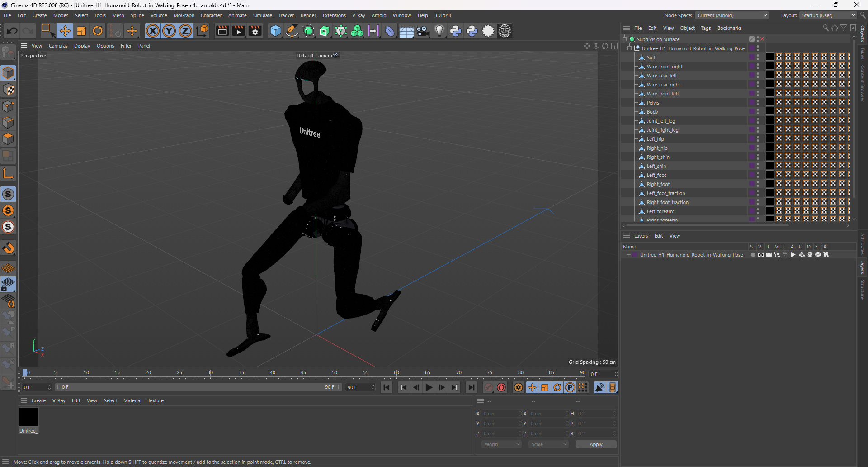The height and width of the screenshot is (467, 868).
Task: Click Autokeying red record button
Action: 501,387
